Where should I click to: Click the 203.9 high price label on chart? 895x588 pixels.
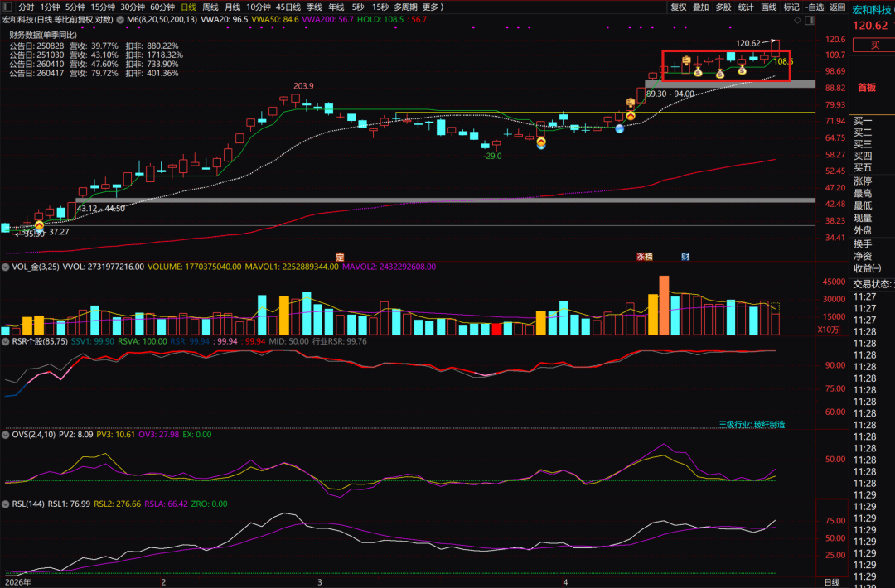303,86
